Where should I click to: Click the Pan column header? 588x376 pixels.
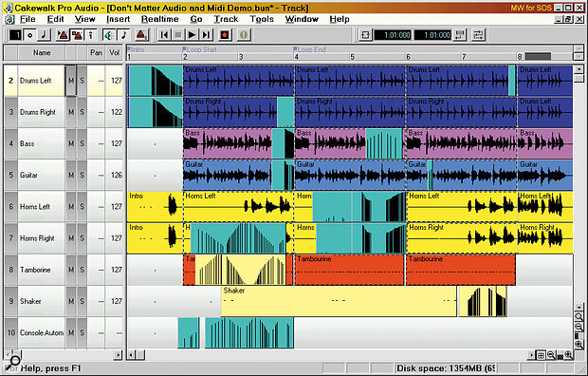[x=97, y=53]
